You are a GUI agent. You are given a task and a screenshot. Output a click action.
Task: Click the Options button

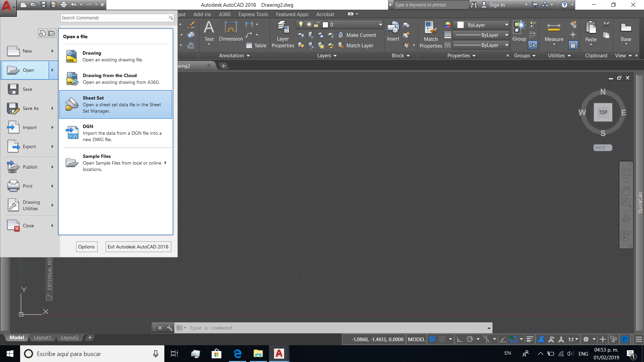point(87,247)
